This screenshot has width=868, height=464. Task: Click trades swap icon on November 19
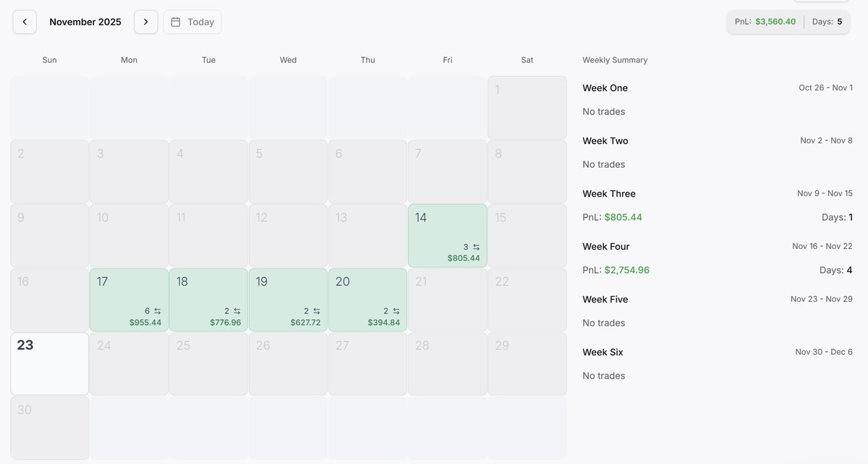[x=317, y=311]
